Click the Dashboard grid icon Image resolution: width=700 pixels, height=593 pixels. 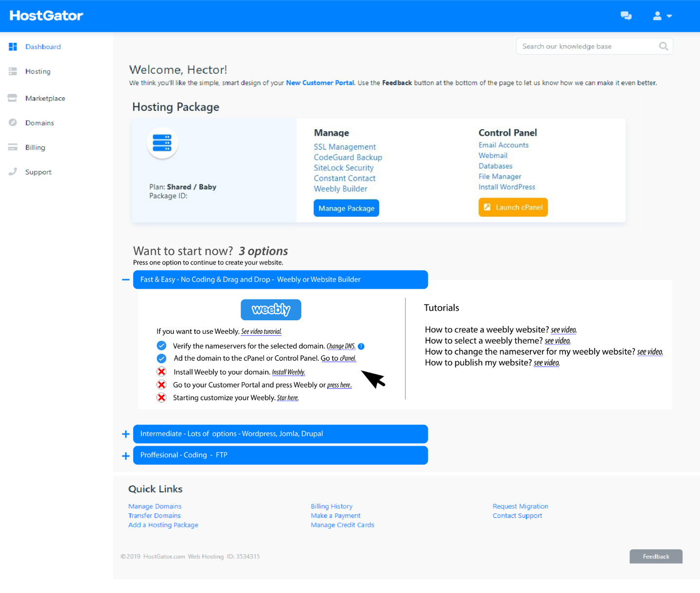13,47
